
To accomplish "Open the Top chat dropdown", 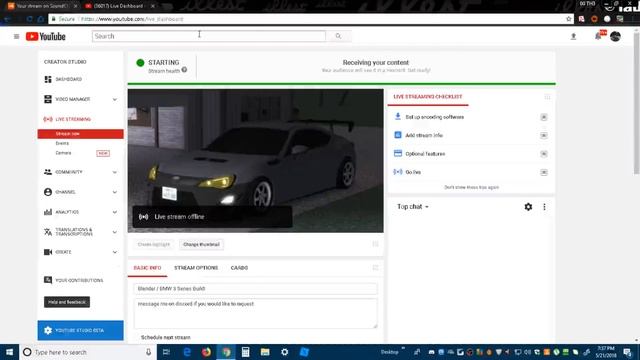I will (x=413, y=207).
